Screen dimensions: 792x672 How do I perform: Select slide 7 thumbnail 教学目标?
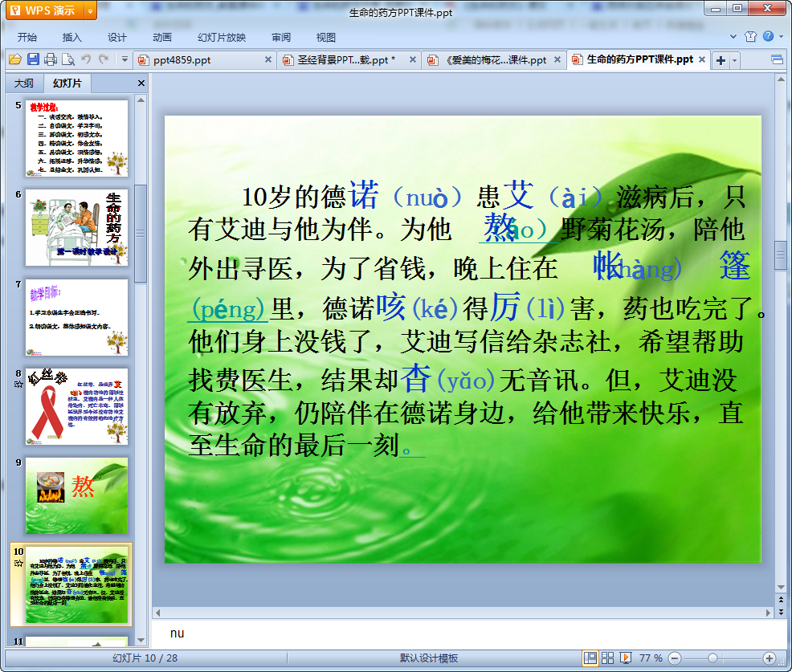77,317
